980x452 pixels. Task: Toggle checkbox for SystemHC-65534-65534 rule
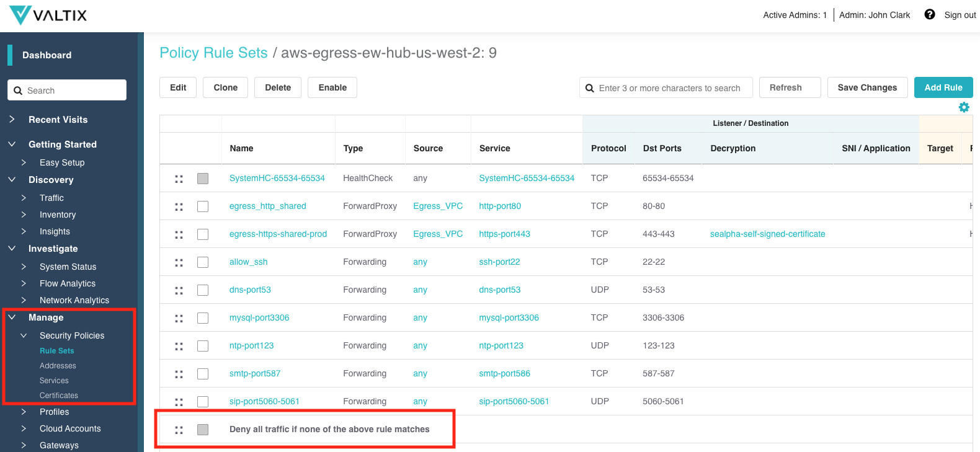(x=203, y=179)
